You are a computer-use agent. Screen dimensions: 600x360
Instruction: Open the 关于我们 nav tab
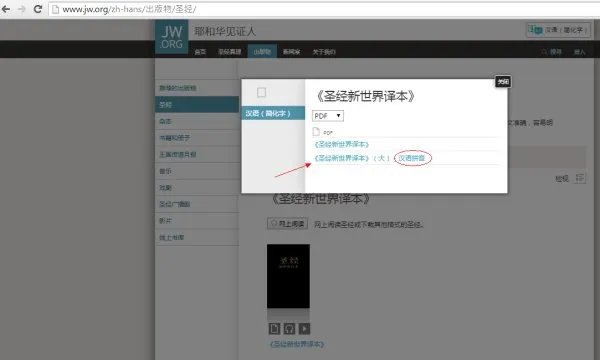(x=324, y=52)
